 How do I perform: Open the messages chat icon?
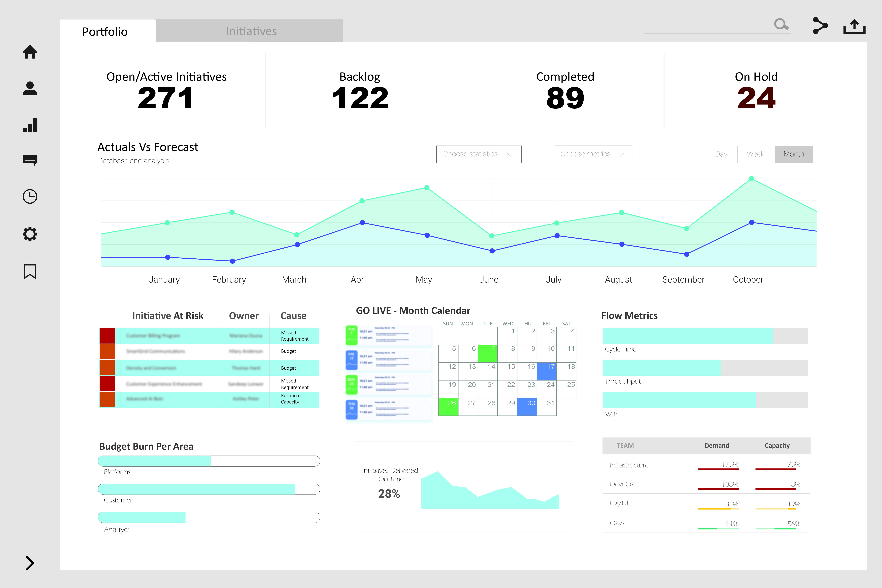click(x=30, y=160)
